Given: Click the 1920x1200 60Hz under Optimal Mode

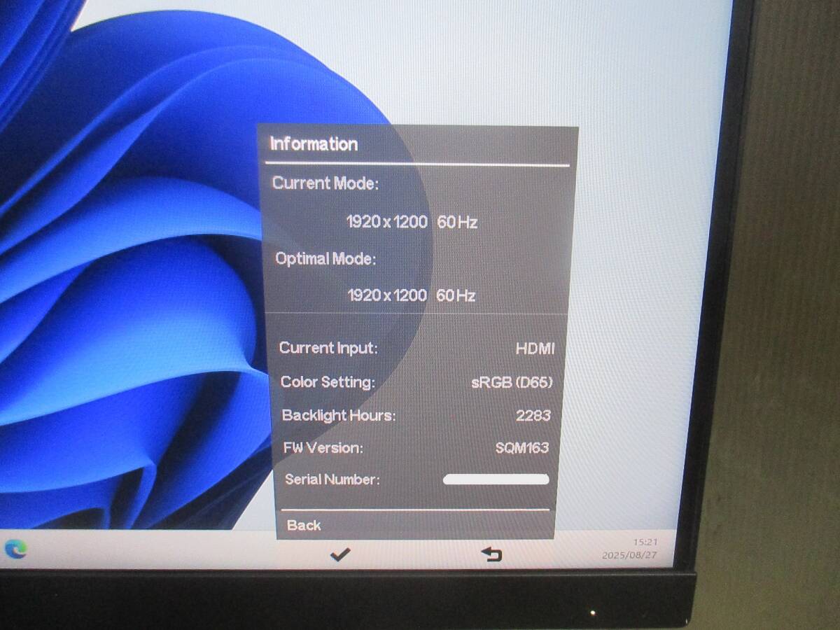Looking at the screenshot, I should (x=412, y=295).
